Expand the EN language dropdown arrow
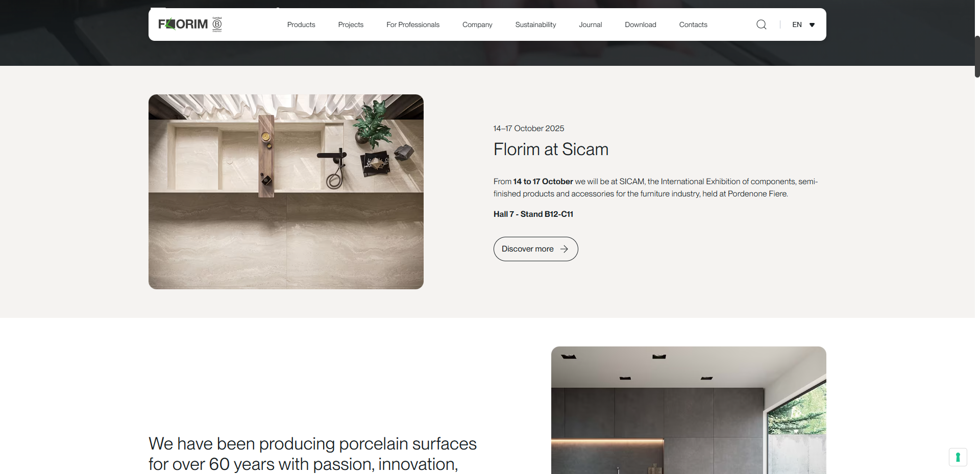Image resolution: width=980 pixels, height=474 pixels. 812,25
